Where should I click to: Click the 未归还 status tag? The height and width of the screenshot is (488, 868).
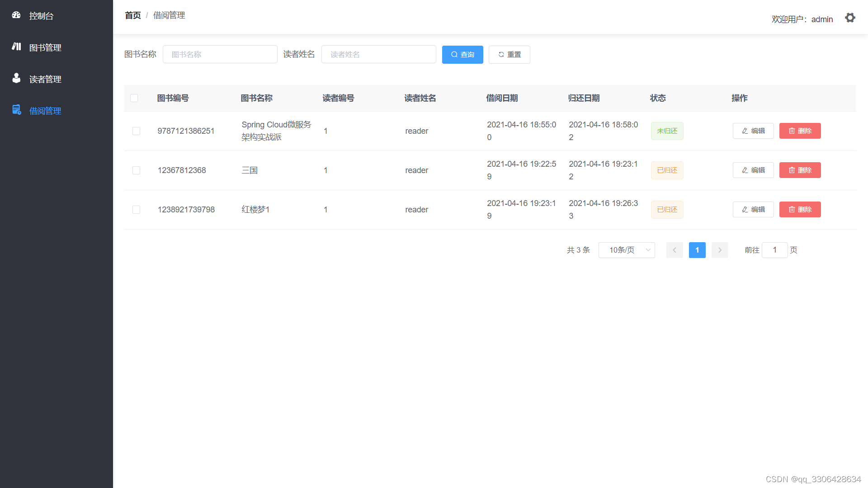point(667,131)
